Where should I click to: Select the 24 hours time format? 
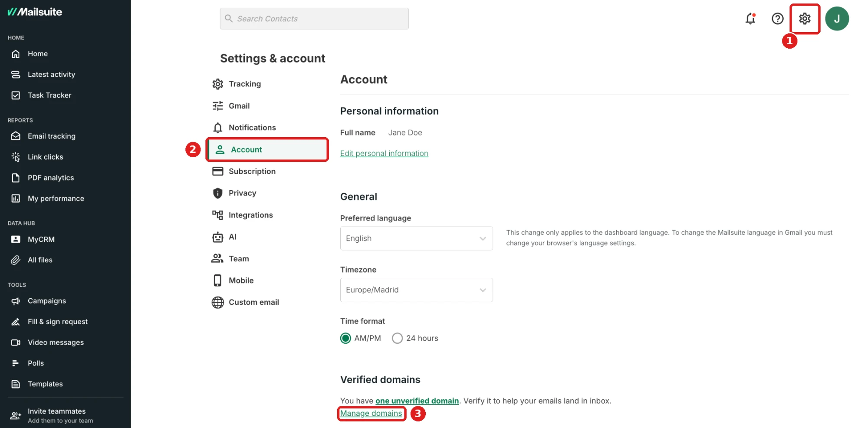click(x=397, y=338)
